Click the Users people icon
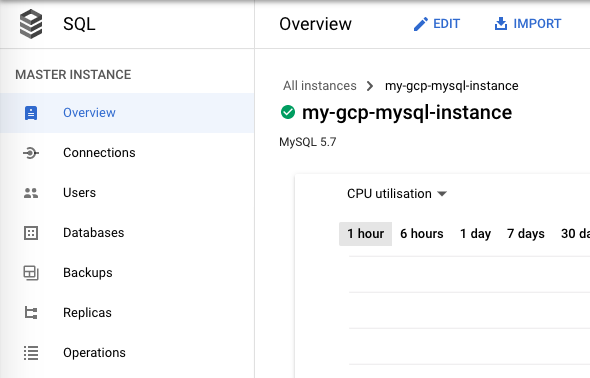Viewport: 590px width, 378px height. coord(31,193)
